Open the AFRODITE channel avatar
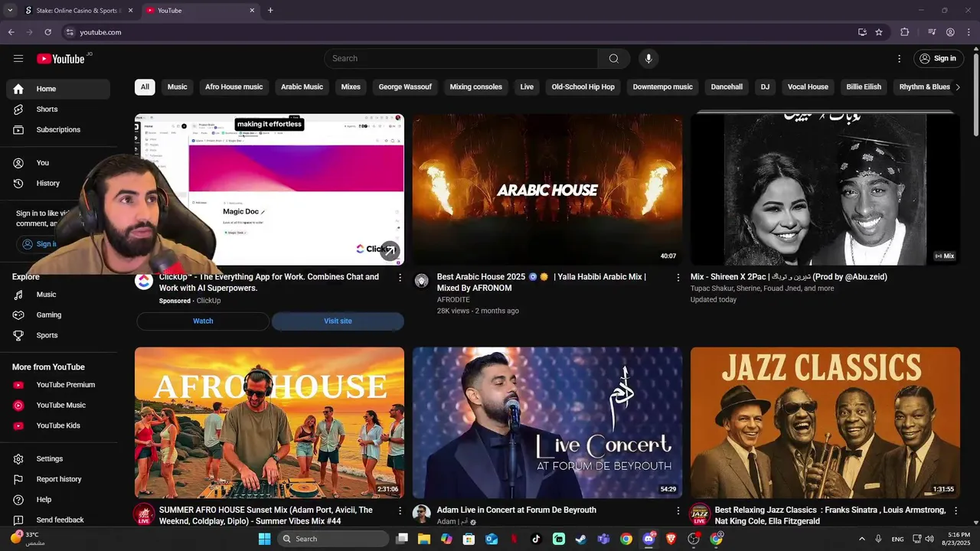The height and width of the screenshot is (551, 980). click(x=422, y=281)
